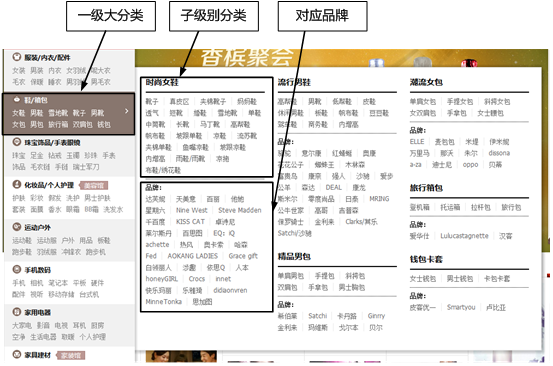The height and width of the screenshot is (366, 553).
Task: Expand the 鞋/箱包 row chevron arrow
Action: click(x=127, y=111)
